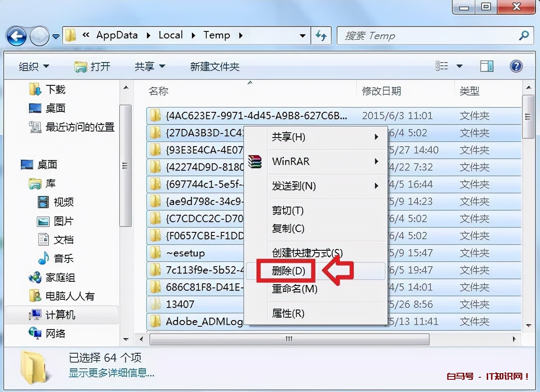The height and width of the screenshot is (392, 540).
Task: Click the back navigation arrow button
Action: point(16,36)
